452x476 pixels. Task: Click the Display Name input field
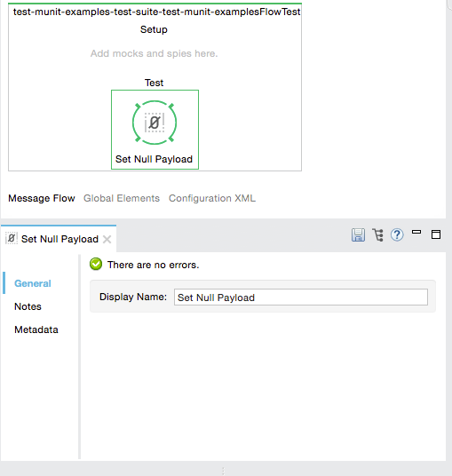tap(301, 297)
